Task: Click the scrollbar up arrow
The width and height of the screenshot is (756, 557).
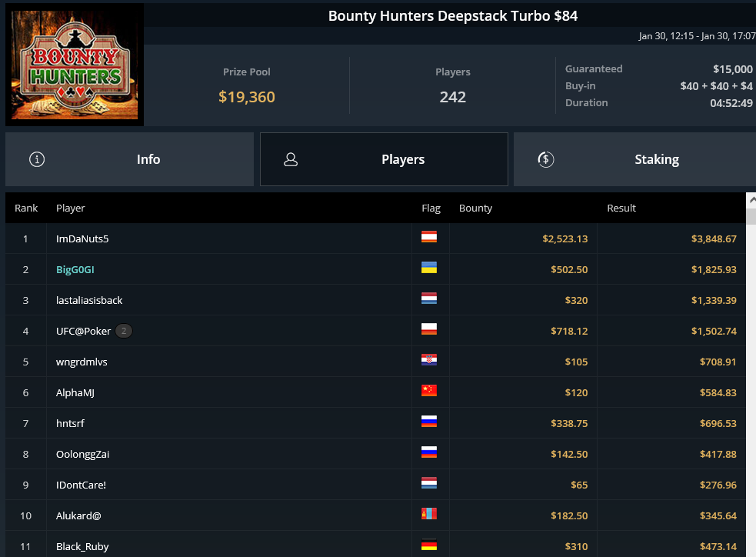Action: (x=751, y=200)
